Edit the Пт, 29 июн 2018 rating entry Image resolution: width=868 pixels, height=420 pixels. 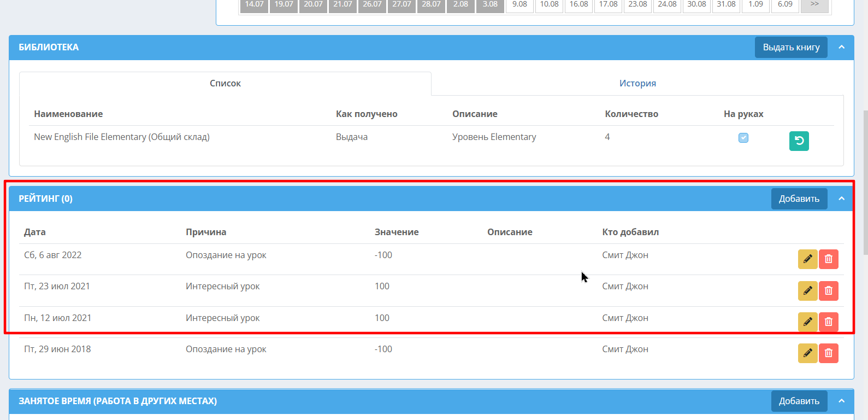[x=807, y=353]
